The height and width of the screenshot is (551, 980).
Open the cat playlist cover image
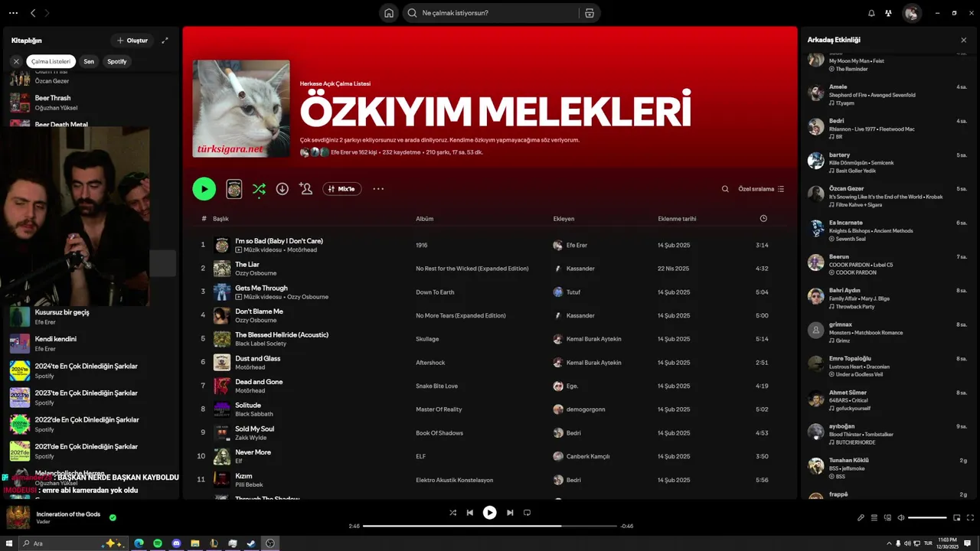(241, 109)
